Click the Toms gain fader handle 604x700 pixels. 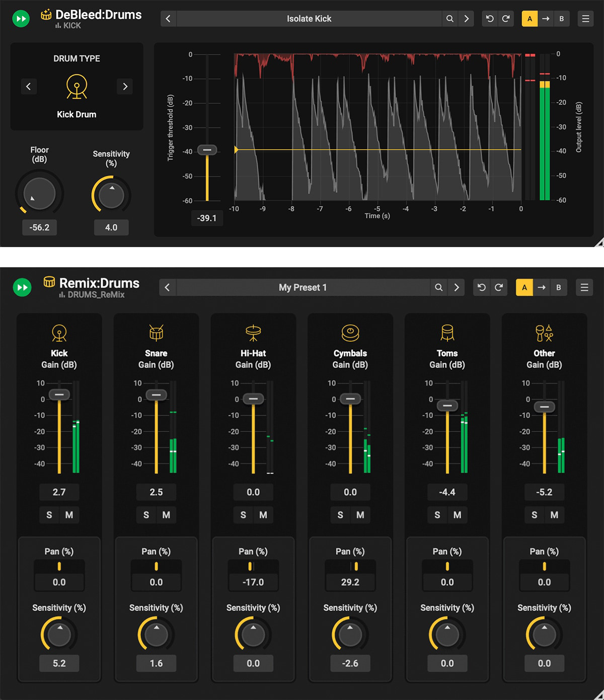[447, 406]
